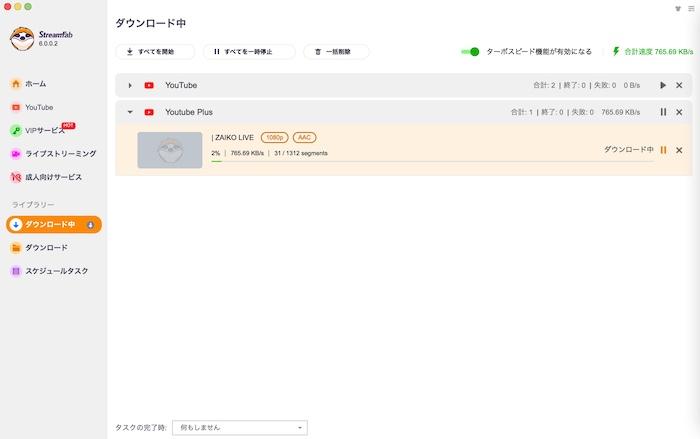Remove the YouTube task group
The image size is (700, 439).
[679, 85]
